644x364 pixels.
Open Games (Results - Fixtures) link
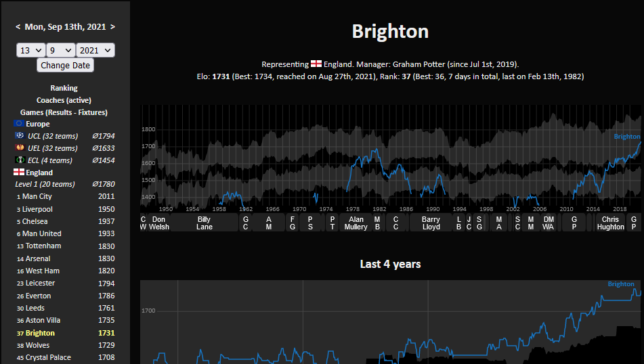[64, 112]
